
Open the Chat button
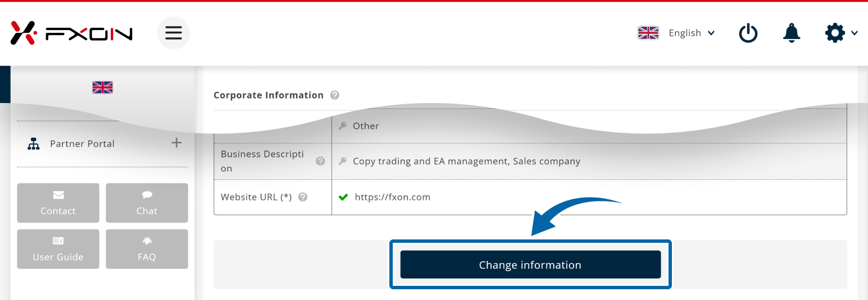tap(147, 203)
